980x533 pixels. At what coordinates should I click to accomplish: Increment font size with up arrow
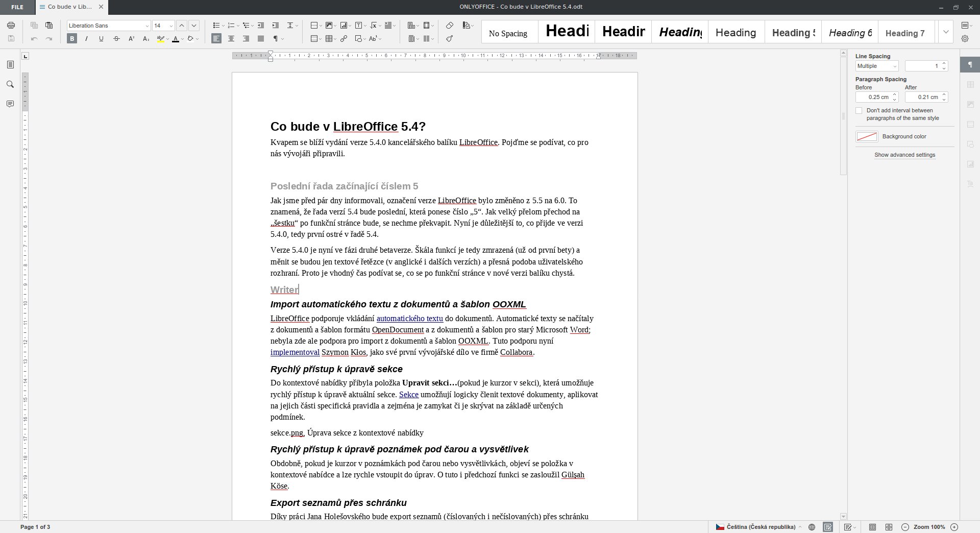coord(182,26)
